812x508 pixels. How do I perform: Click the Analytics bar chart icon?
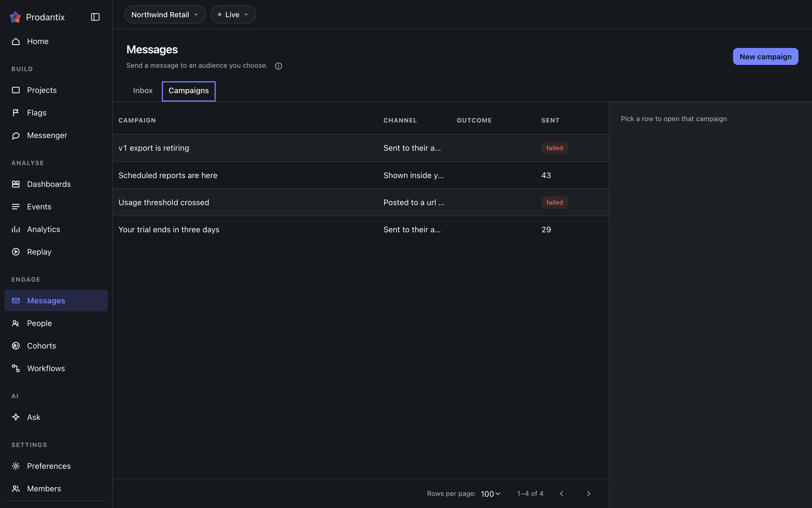tap(16, 229)
